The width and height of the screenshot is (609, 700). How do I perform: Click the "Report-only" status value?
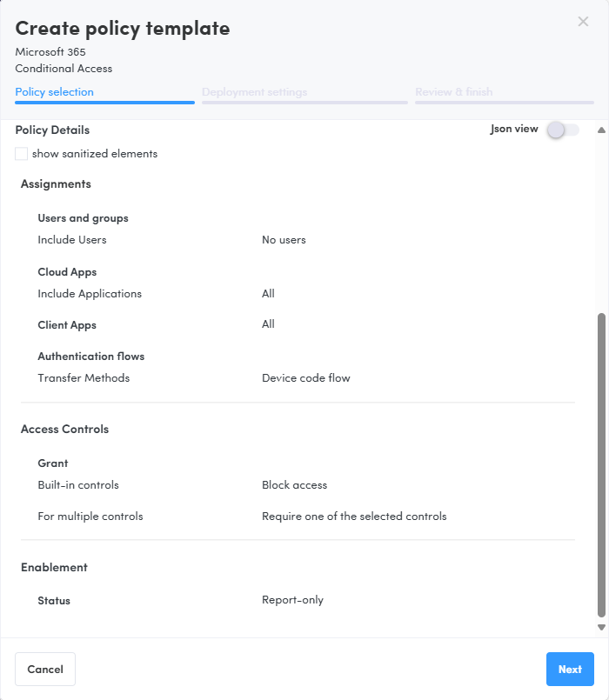click(292, 600)
